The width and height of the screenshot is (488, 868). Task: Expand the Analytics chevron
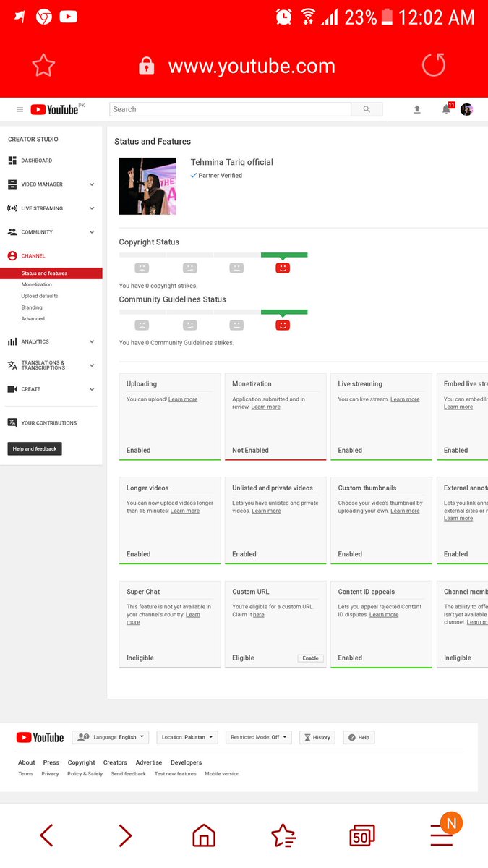tap(92, 341)
